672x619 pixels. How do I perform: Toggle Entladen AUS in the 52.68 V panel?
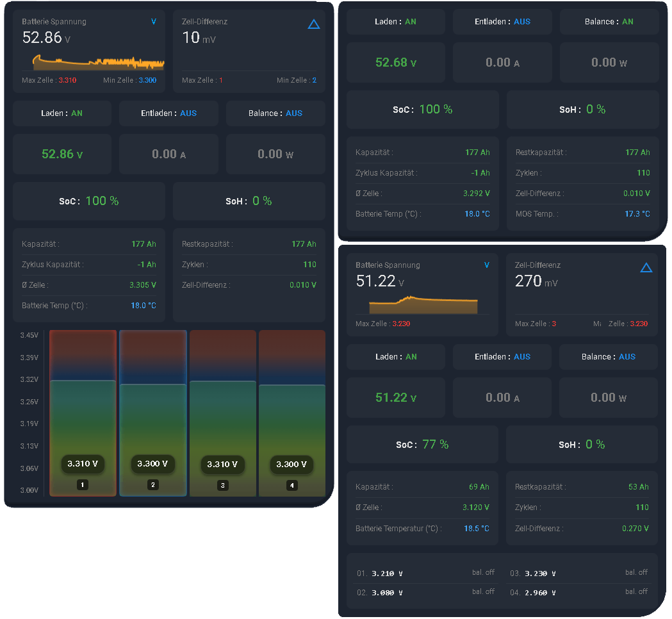click(x=502, y=22)
